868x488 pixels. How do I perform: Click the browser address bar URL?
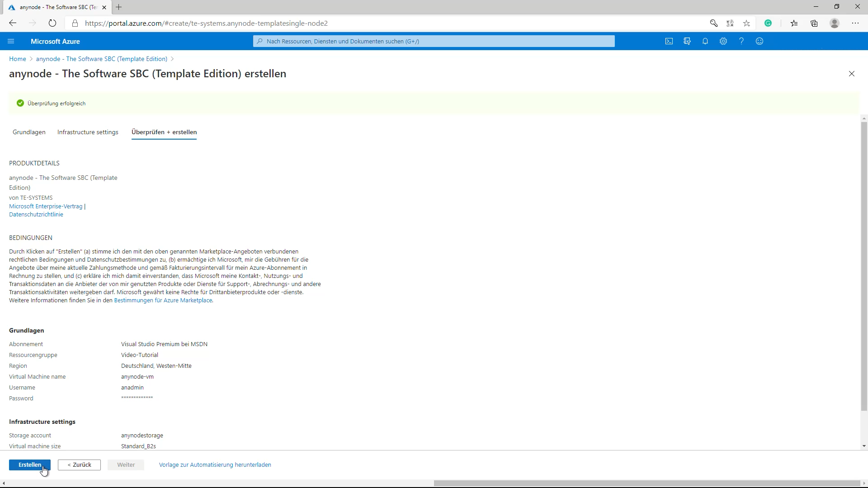[206, 23]
